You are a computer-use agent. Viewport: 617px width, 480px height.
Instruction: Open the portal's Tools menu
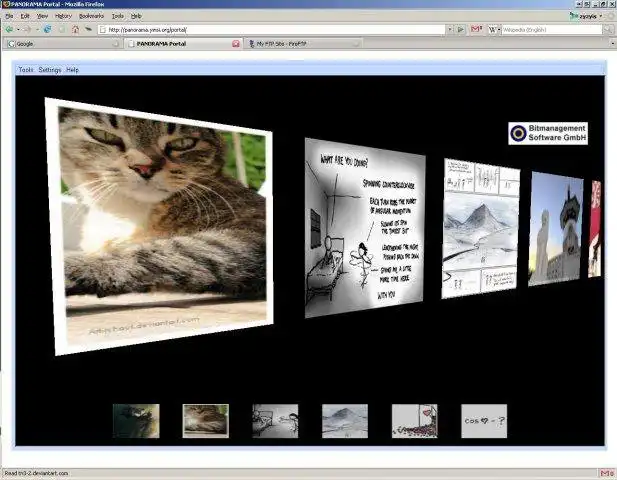click(26, 70)
